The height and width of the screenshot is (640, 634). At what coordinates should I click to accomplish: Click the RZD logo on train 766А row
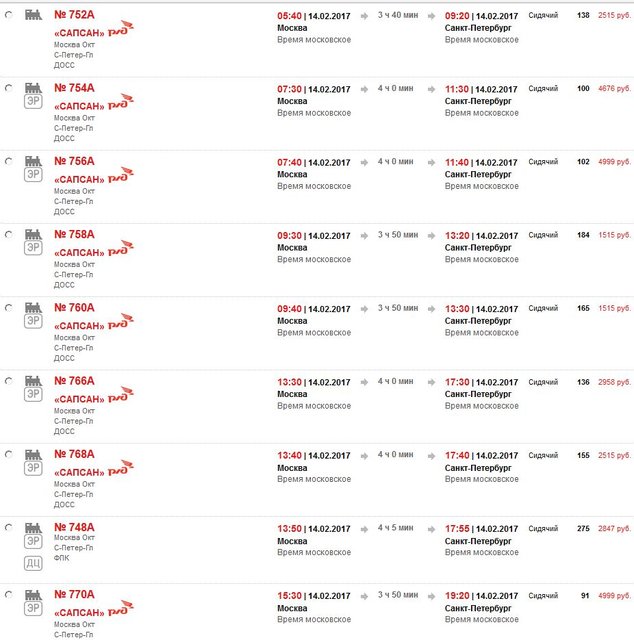click(120, 394)
